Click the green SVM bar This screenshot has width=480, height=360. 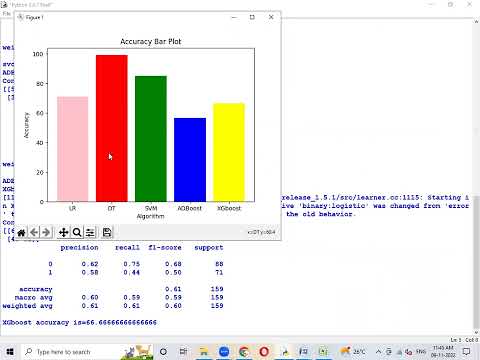(x=151, y=139)
